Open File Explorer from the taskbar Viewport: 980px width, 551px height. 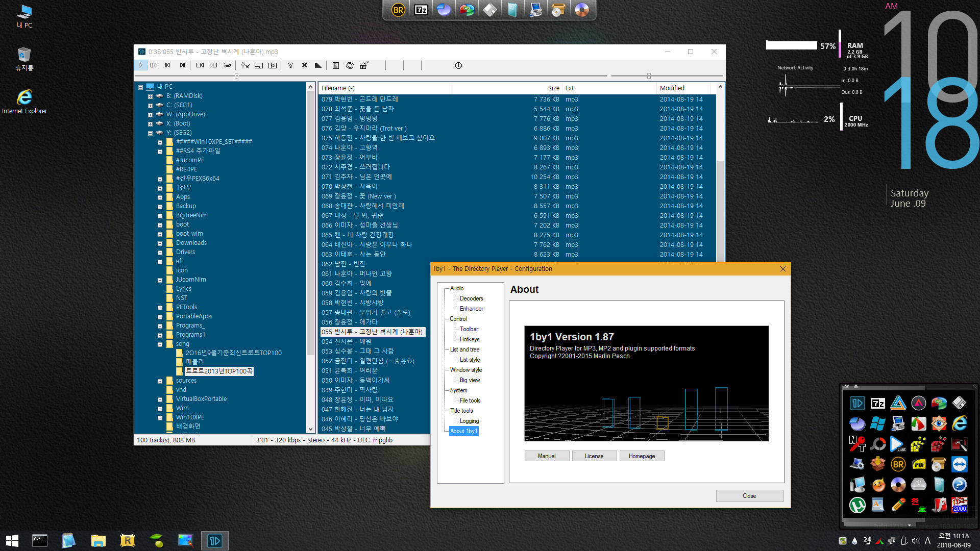[x=98, y=541]
